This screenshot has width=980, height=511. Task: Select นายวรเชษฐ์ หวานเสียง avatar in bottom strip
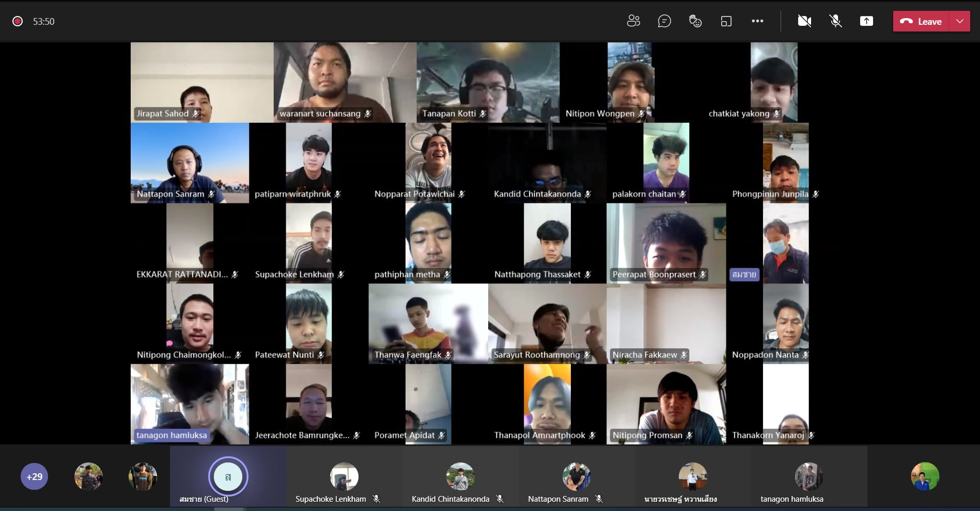point(693,476)
